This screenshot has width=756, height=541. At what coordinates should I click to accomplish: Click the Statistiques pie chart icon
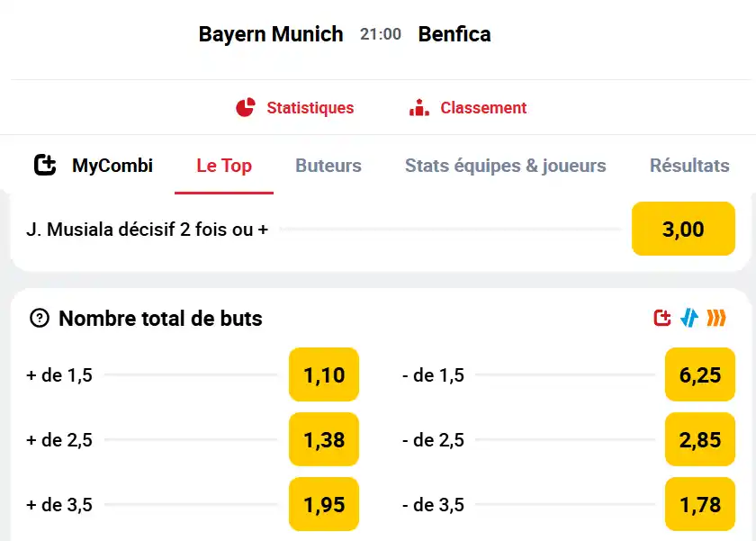(246, 107)
